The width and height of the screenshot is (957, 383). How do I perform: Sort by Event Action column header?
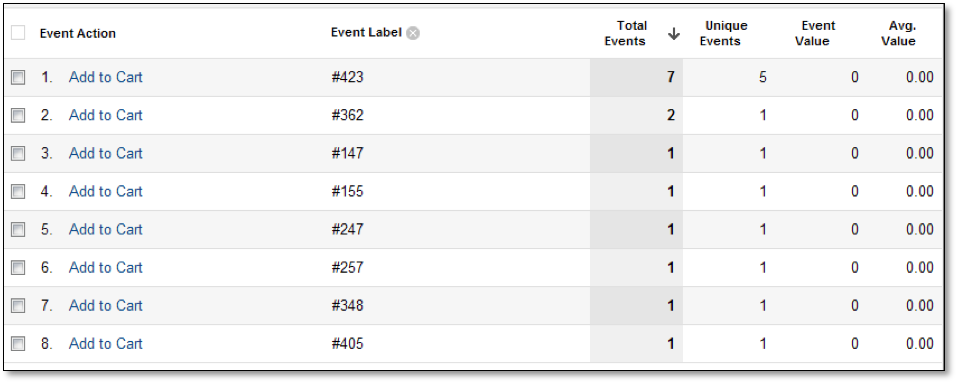point(78,34)
